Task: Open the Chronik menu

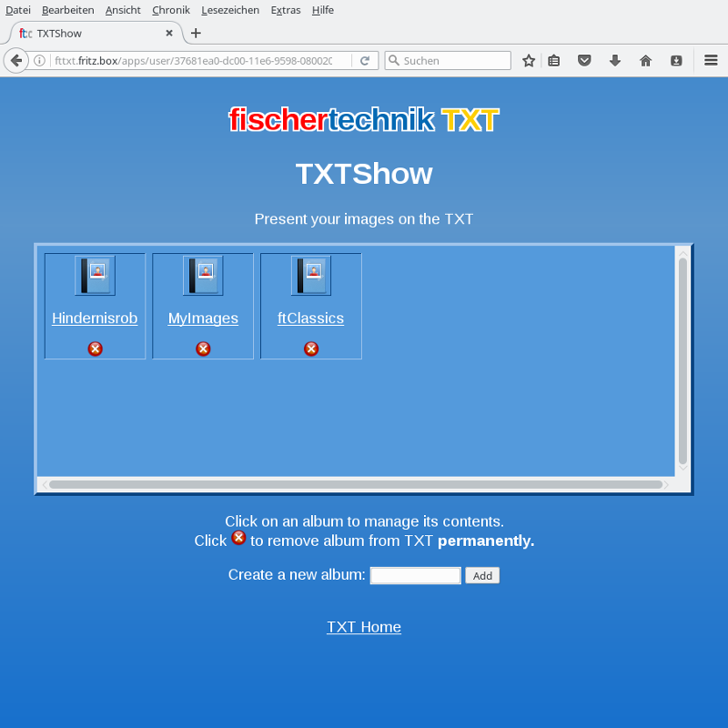Action: 171,10
